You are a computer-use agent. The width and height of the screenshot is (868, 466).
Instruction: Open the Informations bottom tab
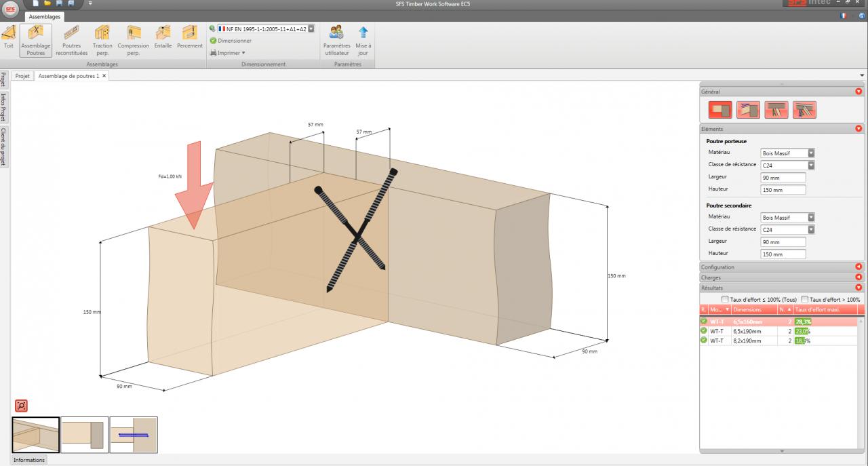click(29, 460)
